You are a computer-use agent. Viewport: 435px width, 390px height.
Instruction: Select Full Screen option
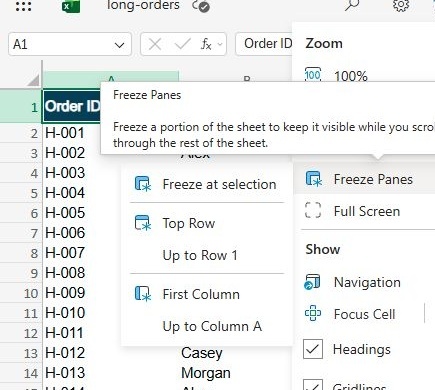click(365, 211)
